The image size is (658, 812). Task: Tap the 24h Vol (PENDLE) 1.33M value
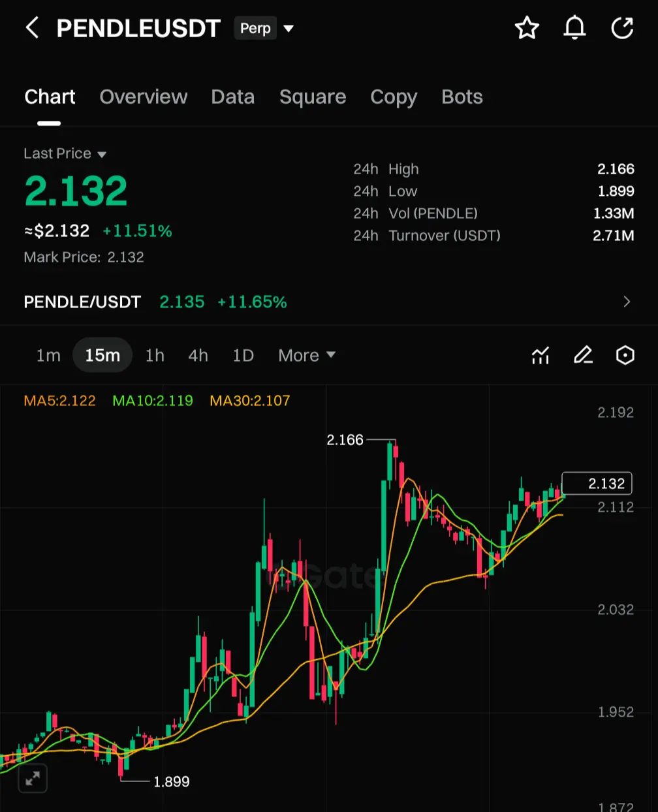(x=614, y=213)
